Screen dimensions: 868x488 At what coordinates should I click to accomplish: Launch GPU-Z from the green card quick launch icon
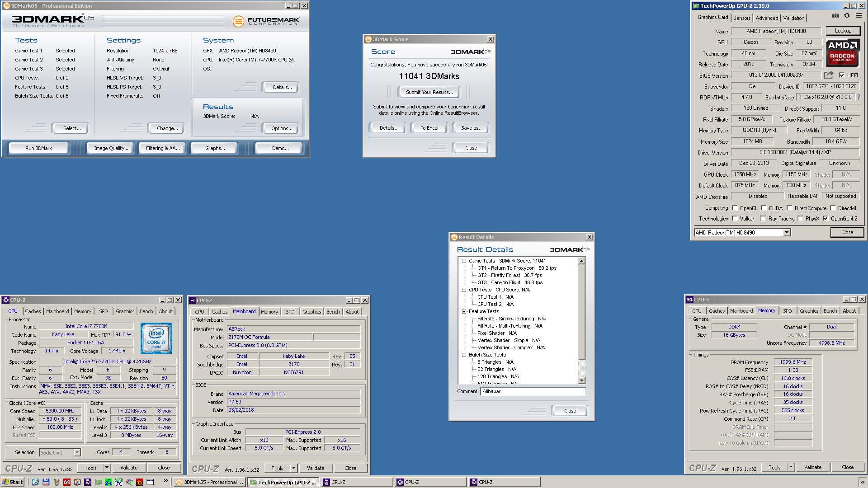tap(98, 482)
